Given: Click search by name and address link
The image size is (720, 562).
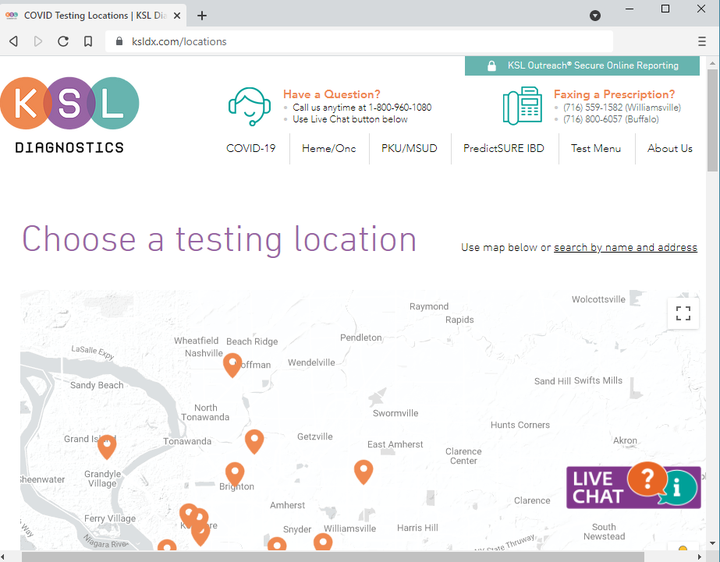Looking at the screenshot, I should click(x=625, y=247).
